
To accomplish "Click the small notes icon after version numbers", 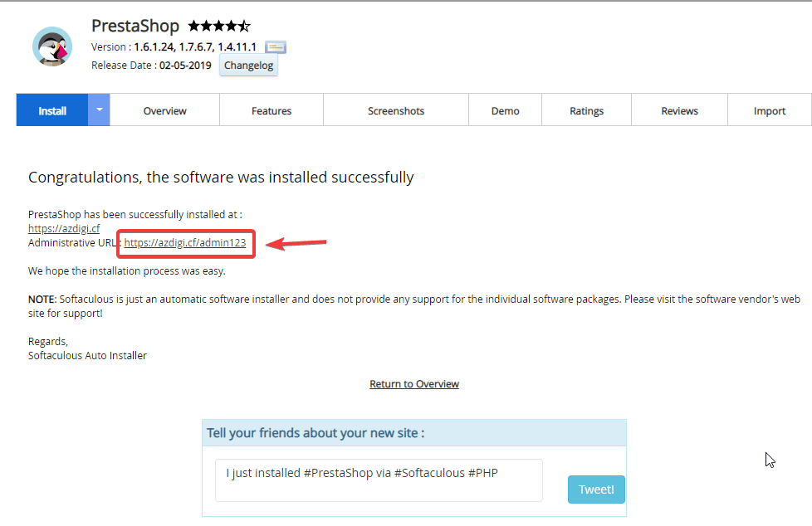I will point(276,47).
